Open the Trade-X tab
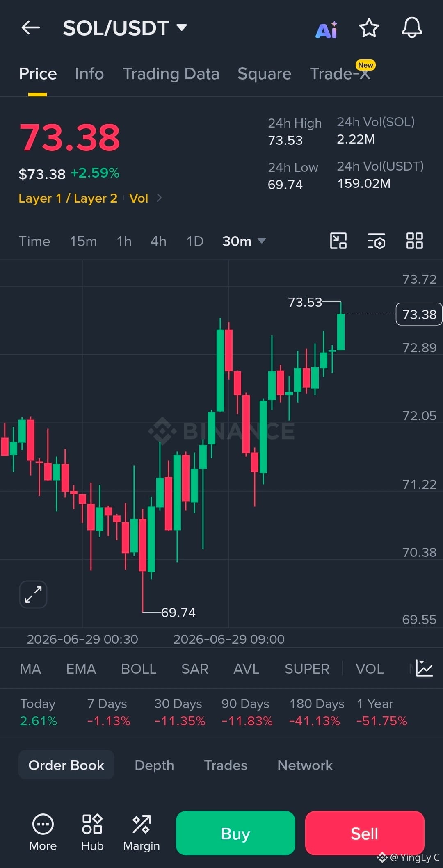 click(340, 74)
